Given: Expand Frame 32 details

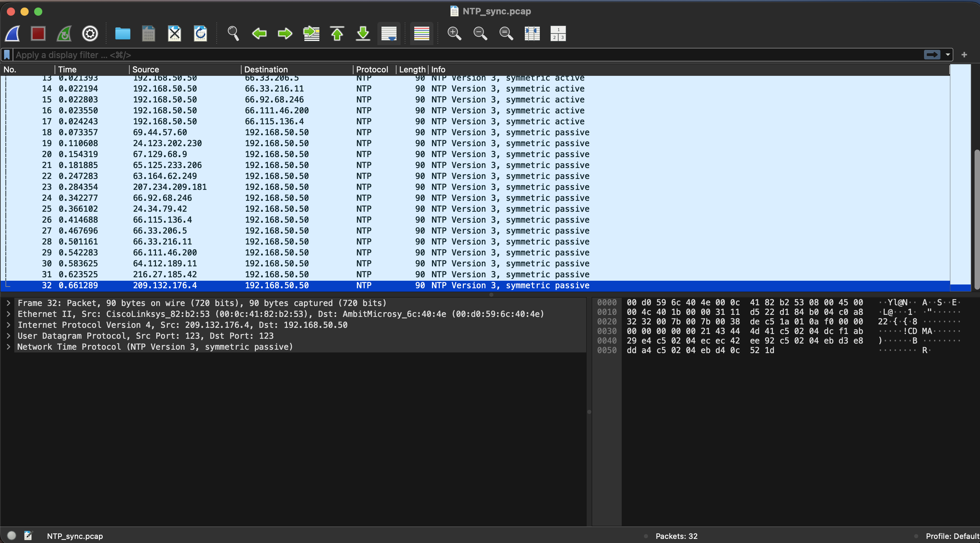Looking at the screenshot, I should (8, 303).
